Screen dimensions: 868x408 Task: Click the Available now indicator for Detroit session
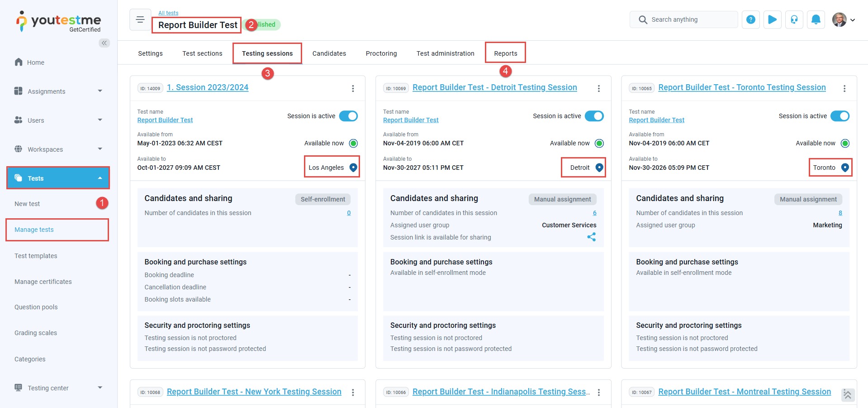[x=599, y=143]
